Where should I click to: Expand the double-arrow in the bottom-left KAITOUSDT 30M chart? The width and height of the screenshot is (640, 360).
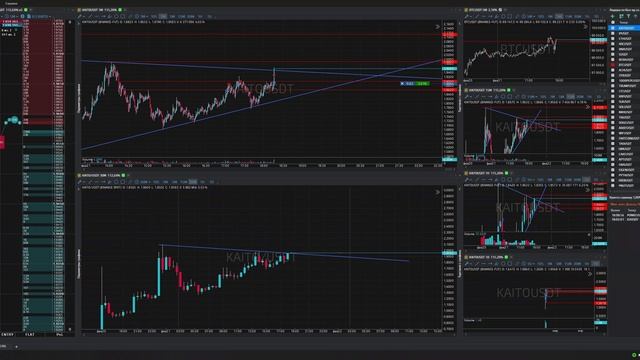pyautogui.click(x=437, y=192)
